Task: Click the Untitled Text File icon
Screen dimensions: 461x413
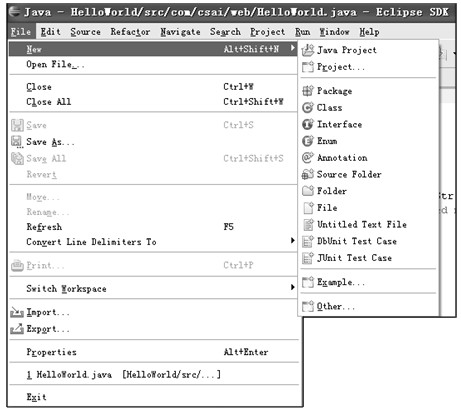Action: click(x=308, y=224)
